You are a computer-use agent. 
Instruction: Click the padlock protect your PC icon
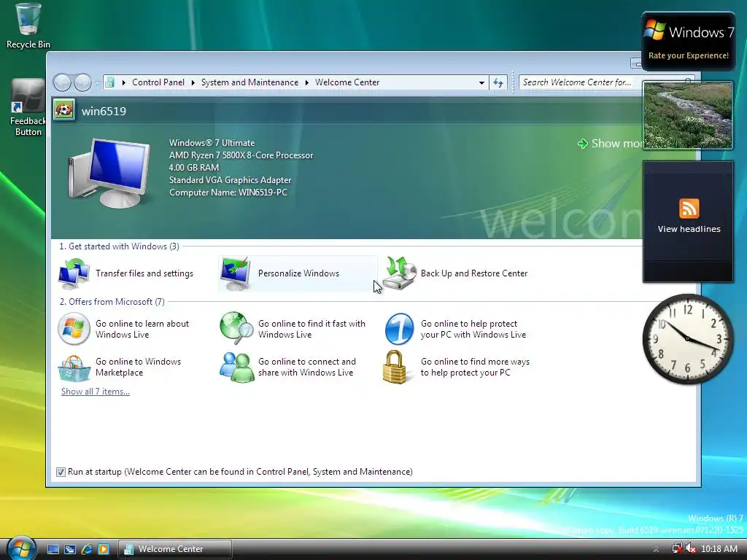(x=395, y=367)
